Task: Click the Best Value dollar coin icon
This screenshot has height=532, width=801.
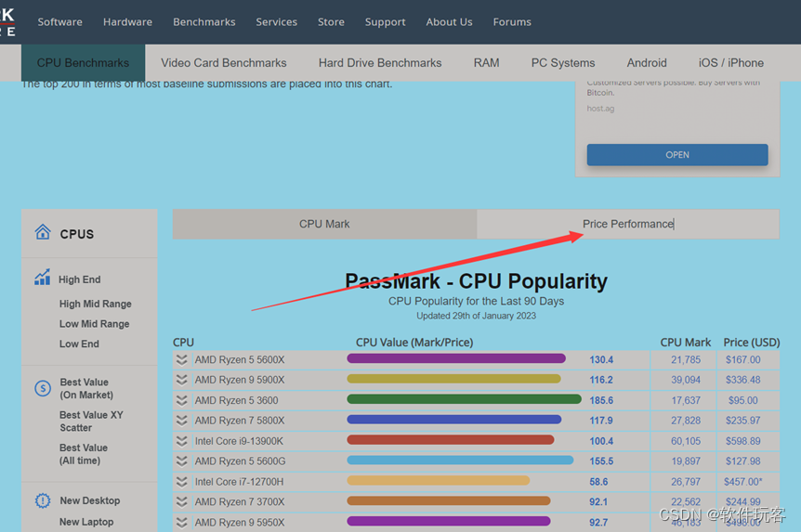Action: [43, 388]
